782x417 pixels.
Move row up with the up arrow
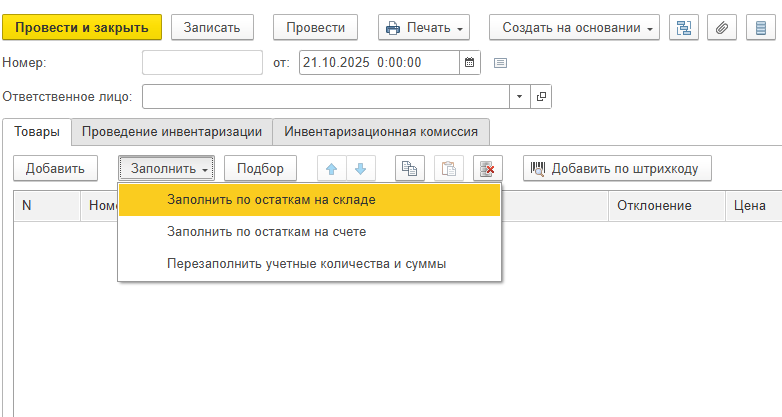click(x=332, y=169)
